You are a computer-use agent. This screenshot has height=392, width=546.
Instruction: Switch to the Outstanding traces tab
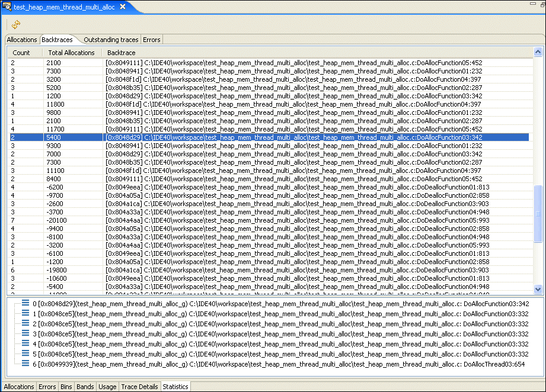click(111, 40)
